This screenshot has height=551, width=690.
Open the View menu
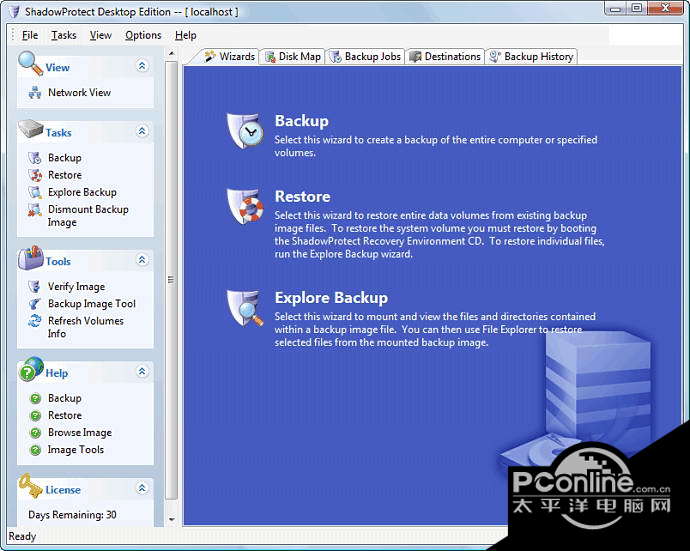[x=101, y=35]
